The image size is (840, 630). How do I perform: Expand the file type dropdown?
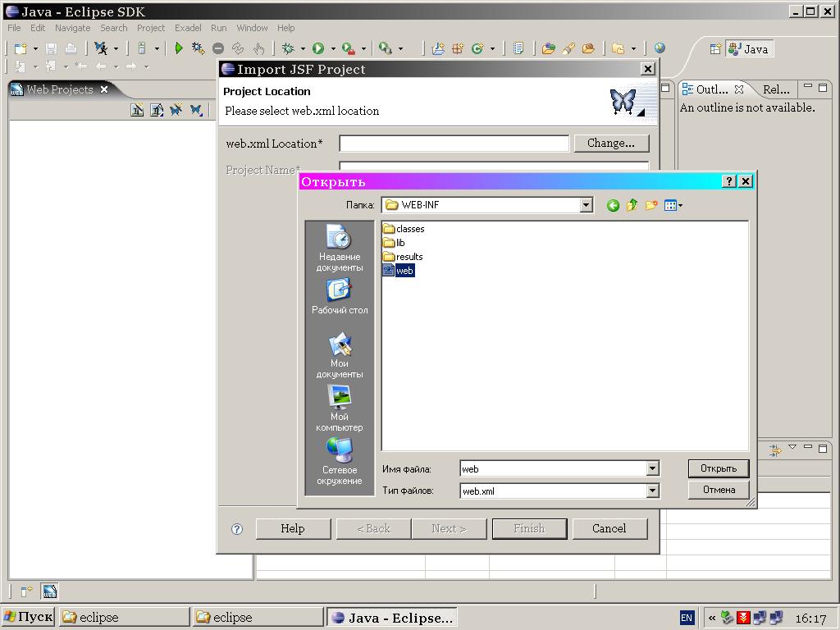coord(652,491)
